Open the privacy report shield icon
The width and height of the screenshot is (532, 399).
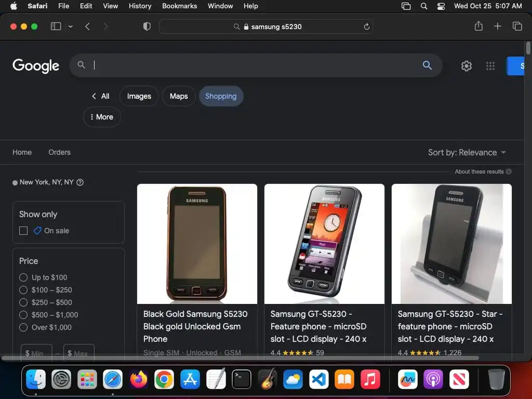pyautogui.click(x=147, y=26)
